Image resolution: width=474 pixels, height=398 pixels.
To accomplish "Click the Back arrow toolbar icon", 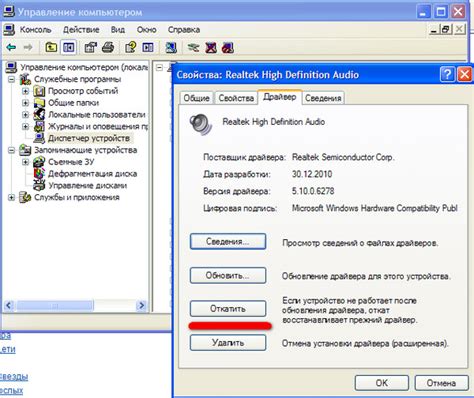I will [x=11, y=48].
